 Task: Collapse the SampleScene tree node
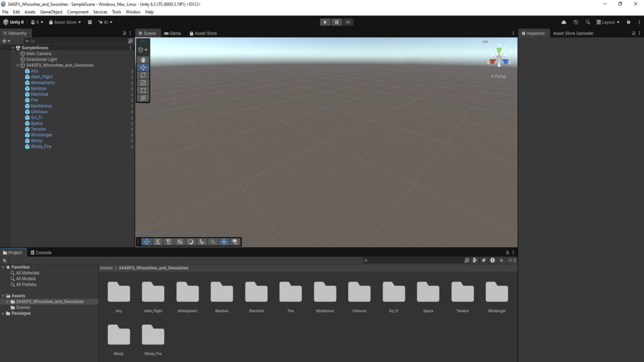point(13,48)
